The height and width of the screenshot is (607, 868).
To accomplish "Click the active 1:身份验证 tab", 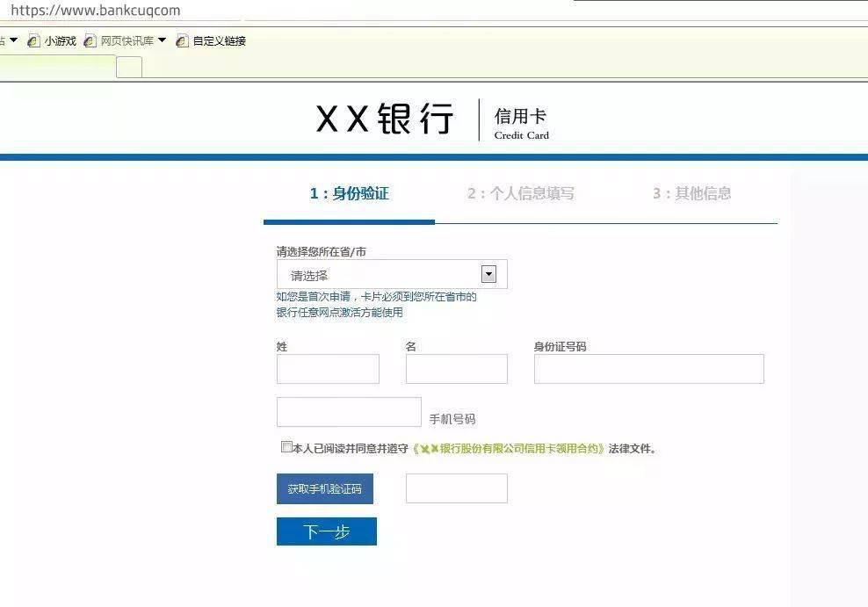I will point(348,193).
